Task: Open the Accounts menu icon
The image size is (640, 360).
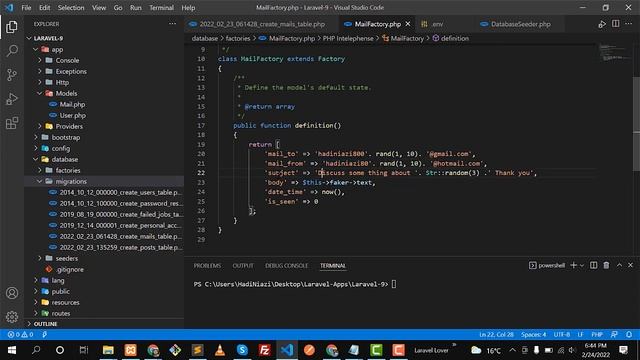Action: tap(12, 293)
